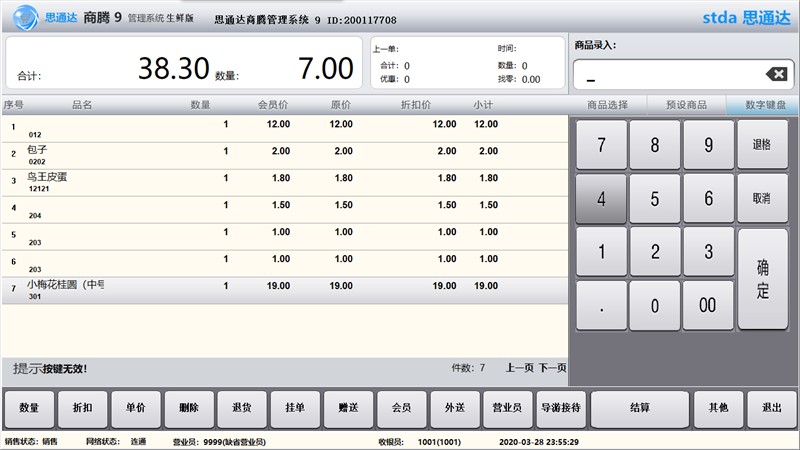Click the 导游接待 button
The width and height of the screenshot is (800, 450).
coord(561,408)
